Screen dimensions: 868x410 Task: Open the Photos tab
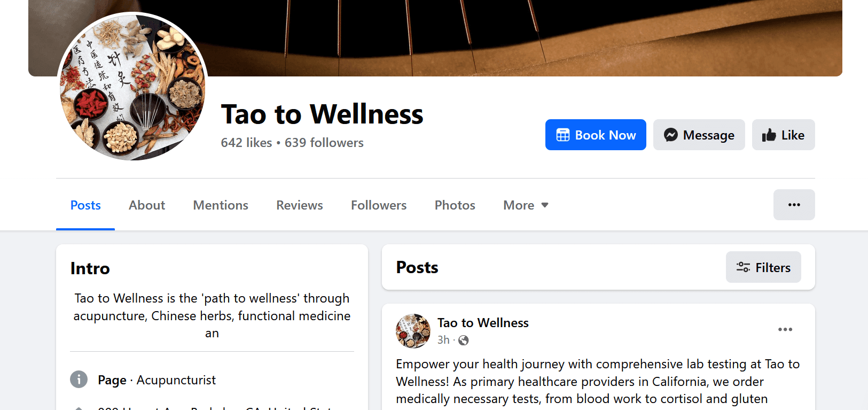pyautogui.click(x=455, y=205)
